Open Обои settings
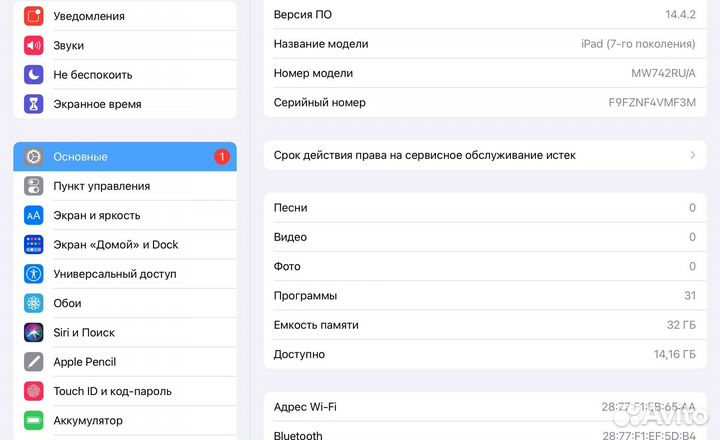 125,303
